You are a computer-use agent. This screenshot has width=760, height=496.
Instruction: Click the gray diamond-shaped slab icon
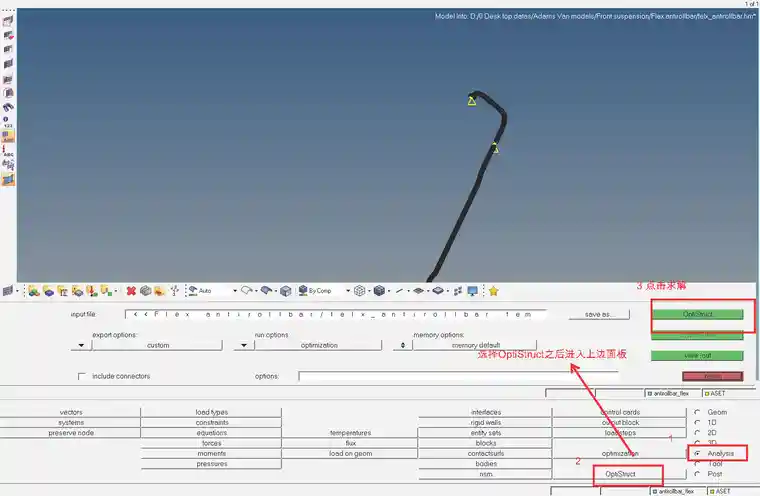tap(438, 291)
